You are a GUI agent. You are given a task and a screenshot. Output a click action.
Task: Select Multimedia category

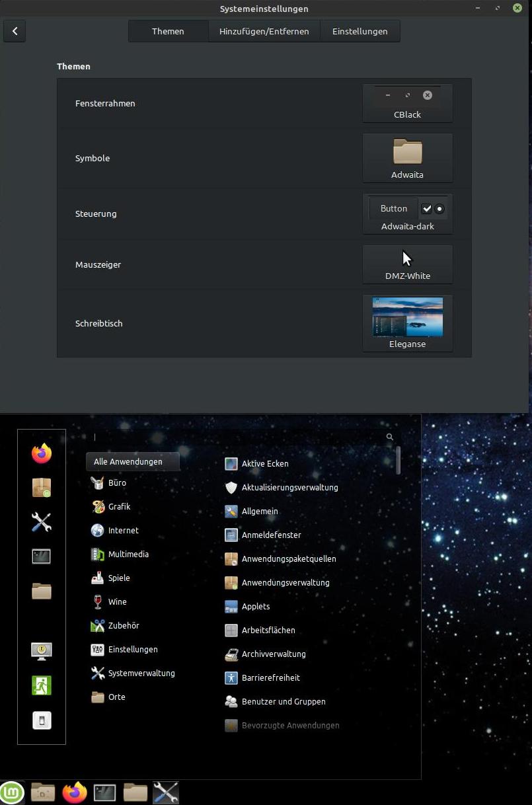120,555
